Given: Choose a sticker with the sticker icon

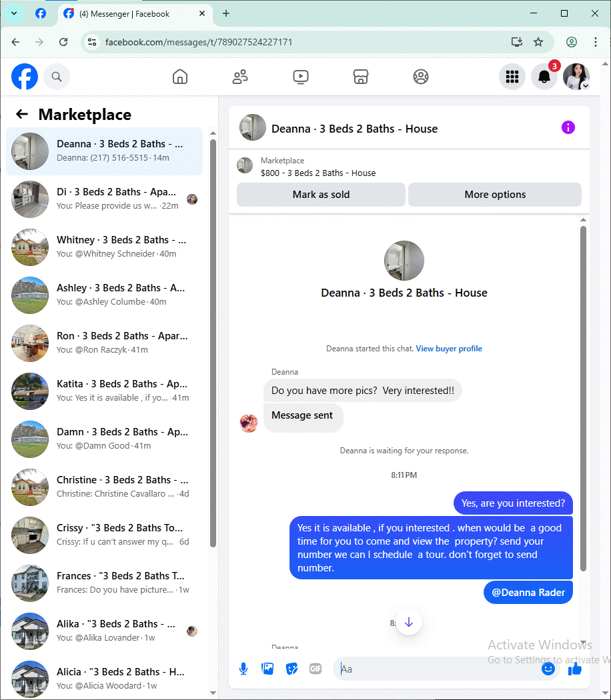Looking at the screenshot, I should [291, 669].
